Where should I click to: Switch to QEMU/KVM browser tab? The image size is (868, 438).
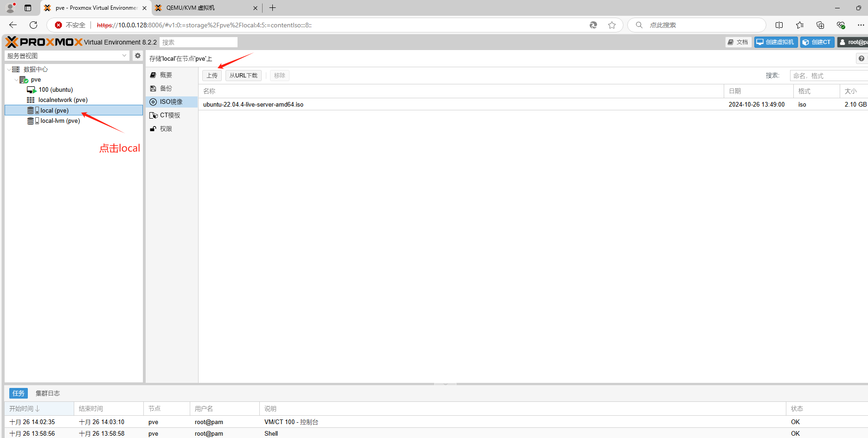207,8
